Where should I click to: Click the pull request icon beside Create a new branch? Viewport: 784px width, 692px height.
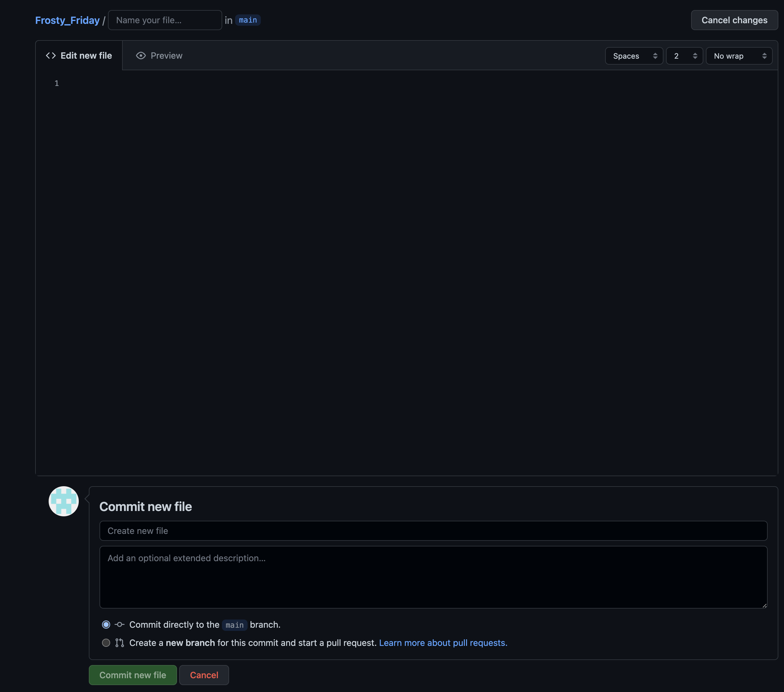tap(120, 642)
